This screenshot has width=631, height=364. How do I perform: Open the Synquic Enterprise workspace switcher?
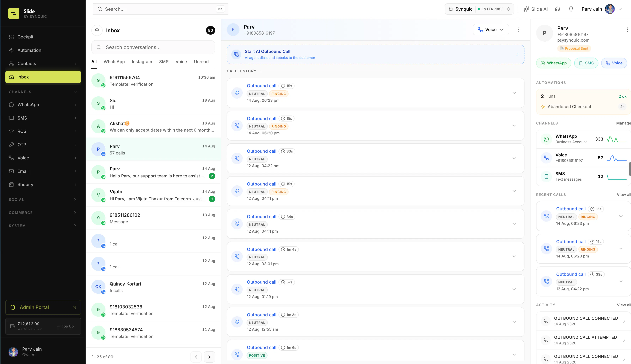click(x=479, y=9)
